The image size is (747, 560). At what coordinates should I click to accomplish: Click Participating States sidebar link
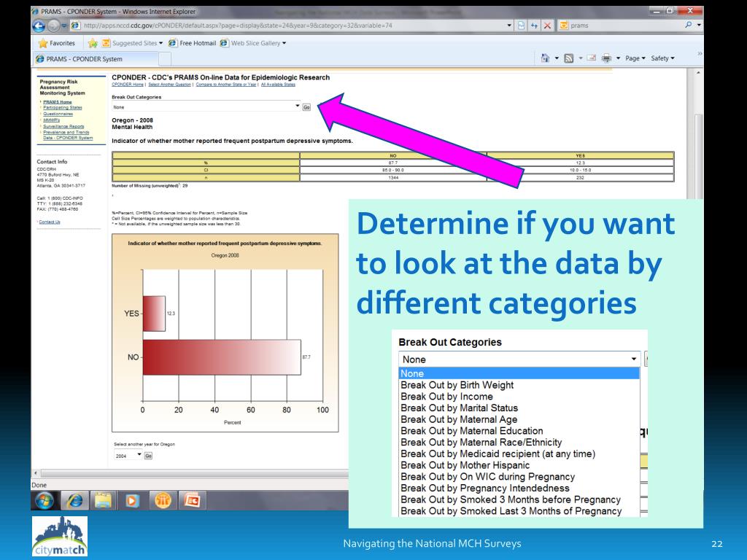click(63, 108)
